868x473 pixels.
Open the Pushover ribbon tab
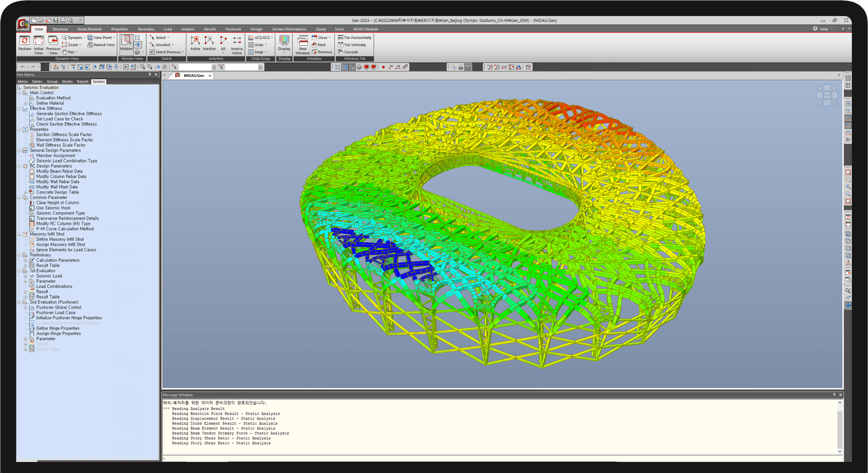click(233, 29)
